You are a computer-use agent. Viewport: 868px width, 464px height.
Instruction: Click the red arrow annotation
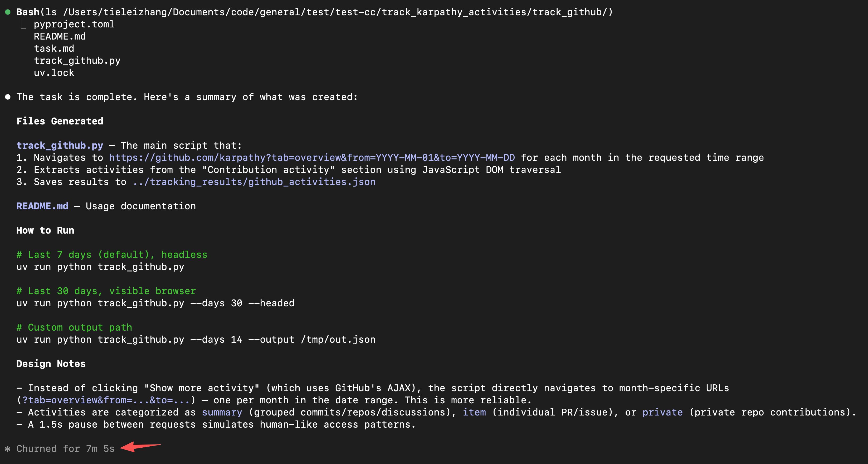(x=140, y=447)
